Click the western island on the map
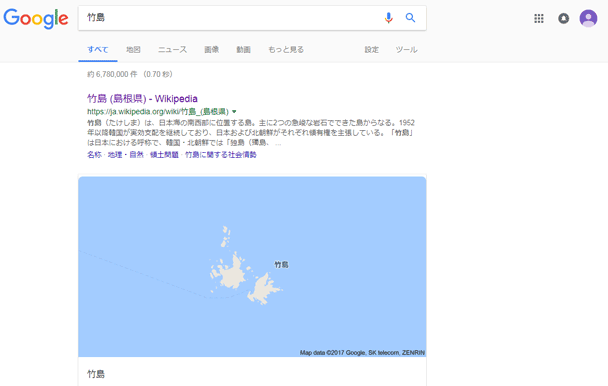 (x=233, y=272)
